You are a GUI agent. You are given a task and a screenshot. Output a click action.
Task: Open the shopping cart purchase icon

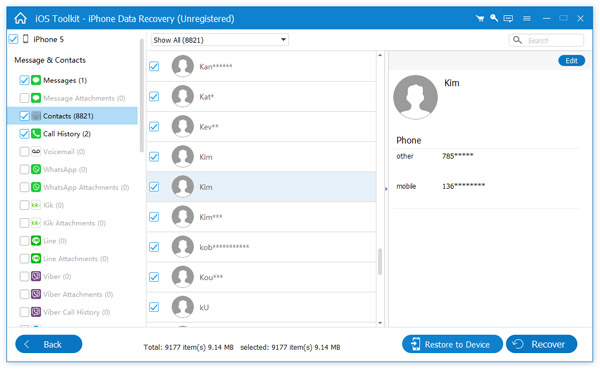[479, 18]
